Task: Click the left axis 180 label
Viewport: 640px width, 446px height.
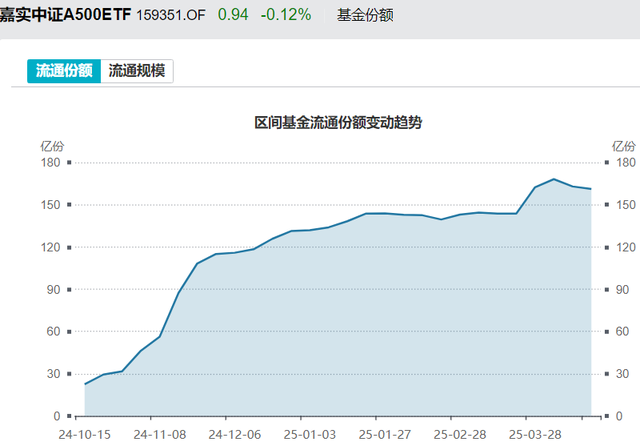Action: click(x=51, y=162)
